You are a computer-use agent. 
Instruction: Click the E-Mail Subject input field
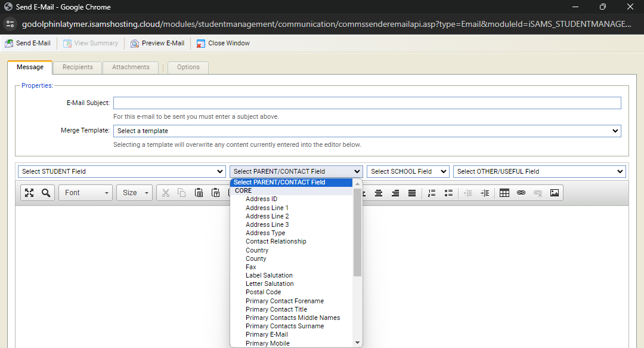367,103
